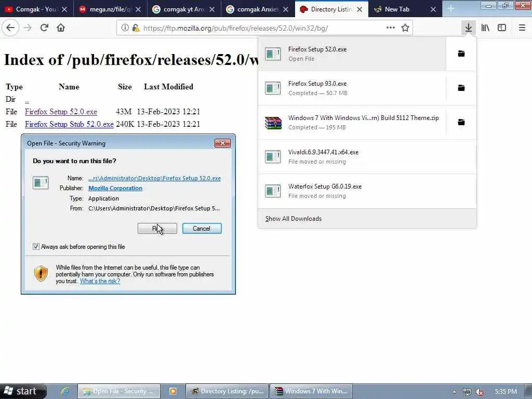Click the file name path link in dialog
The height and width of the screenshot is (399, 532).
[154, 178]
